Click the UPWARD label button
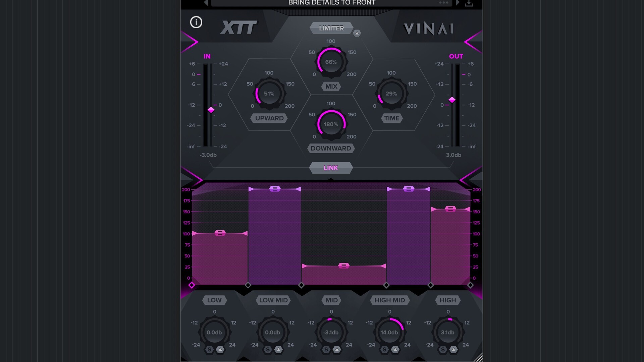 pos(269,118)
